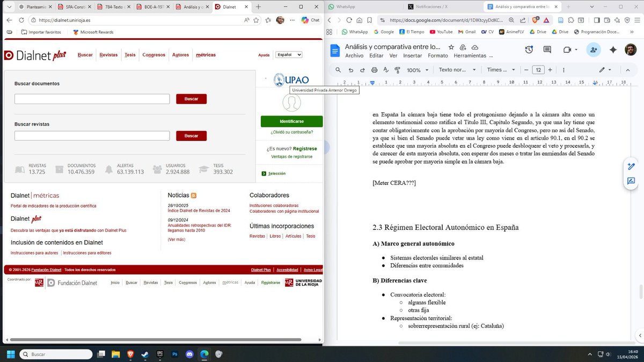The height and width of the screenshot is (362, 644).
Task: Open Gemini sparkle assistant in Docs
Action: coord(613,50)
